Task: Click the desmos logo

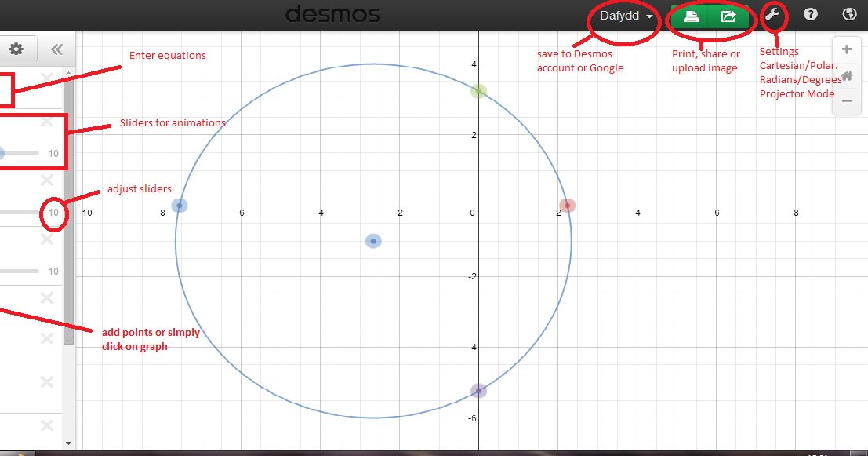Action: click(332, 15)
